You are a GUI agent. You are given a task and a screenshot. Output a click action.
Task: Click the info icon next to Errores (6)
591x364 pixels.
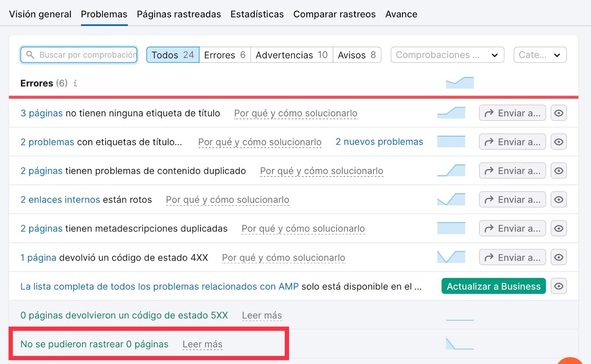click(75, 83)
